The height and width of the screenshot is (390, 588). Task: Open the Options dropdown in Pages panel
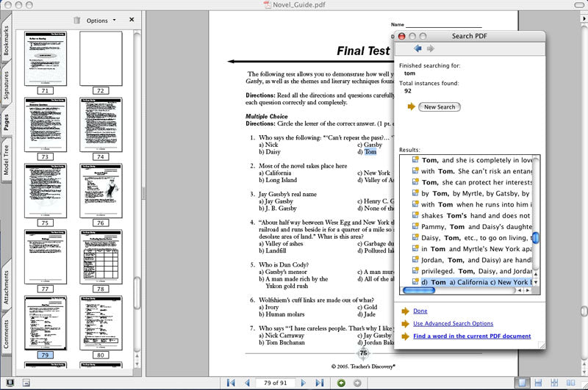(x=101, y=21)
